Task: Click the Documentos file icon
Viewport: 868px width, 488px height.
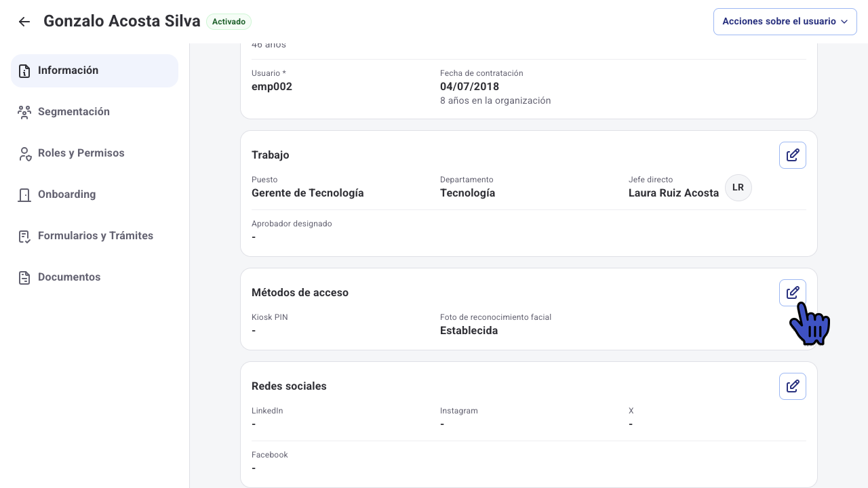Action: pyautogui.click(x=24, y=277)
